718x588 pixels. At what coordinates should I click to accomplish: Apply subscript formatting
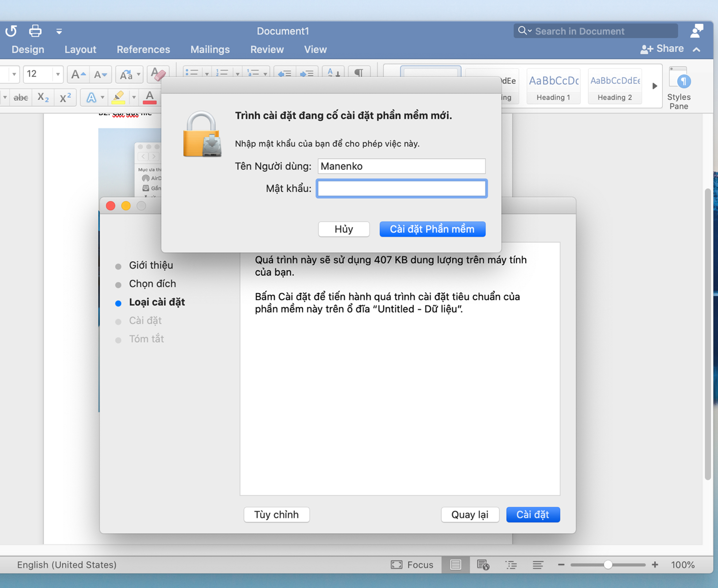[43, 97]
